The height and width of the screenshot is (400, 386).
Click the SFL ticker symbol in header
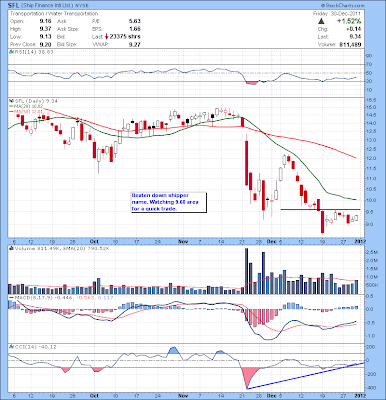14,6
